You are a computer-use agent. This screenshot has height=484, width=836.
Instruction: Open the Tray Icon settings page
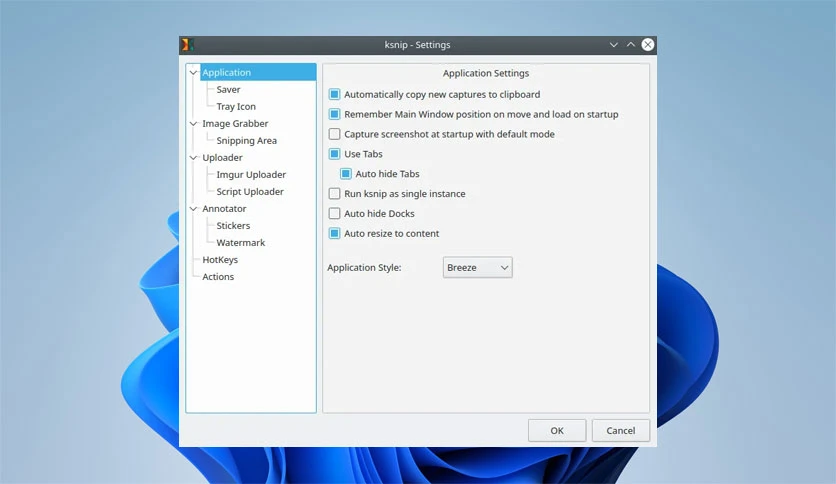(236, 107)
